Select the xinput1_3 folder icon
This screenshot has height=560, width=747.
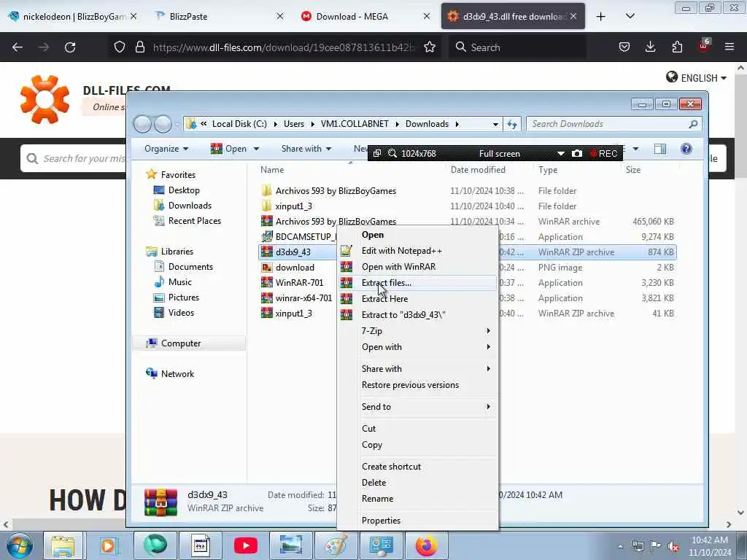[x=267, y=206]
